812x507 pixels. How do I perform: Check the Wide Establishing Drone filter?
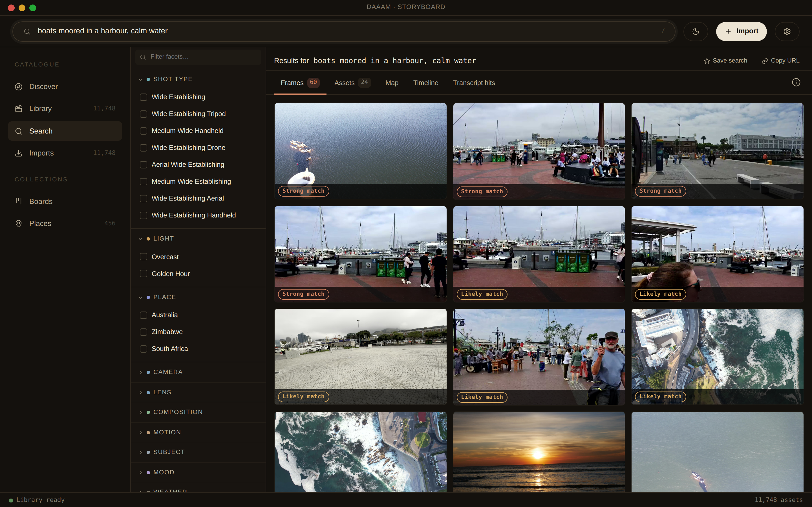point(144,148)
